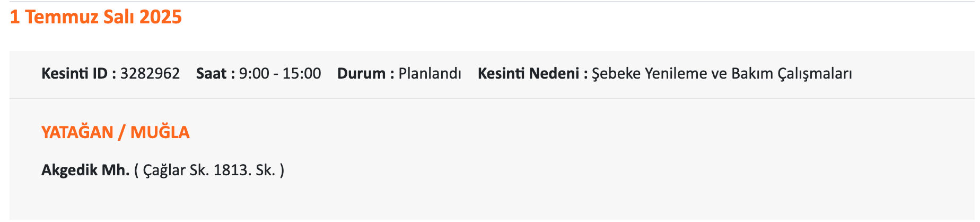Click the year 2025 in the heading
980x222 pixels.
point(161,17)
